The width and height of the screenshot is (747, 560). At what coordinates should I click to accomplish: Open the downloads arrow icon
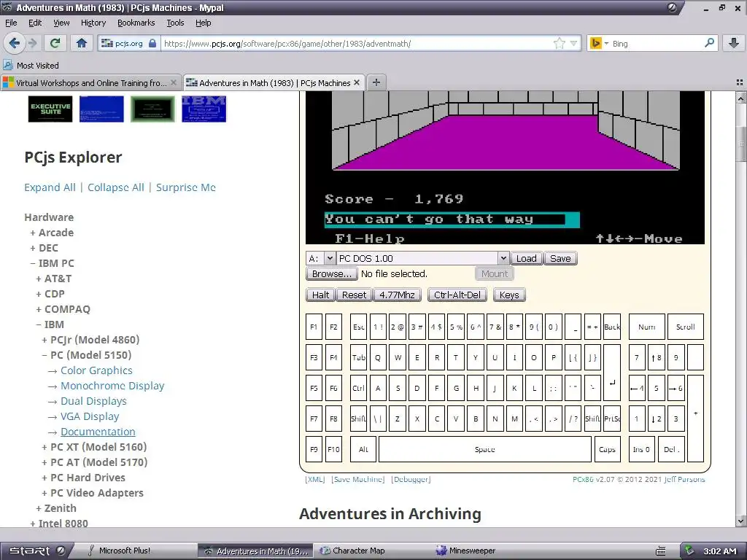(734, 43)
